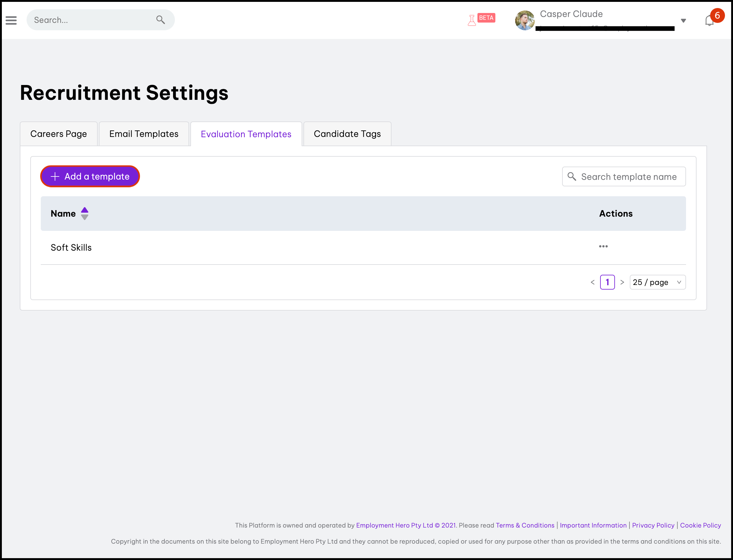Open the Soft Skills three-dot actions menu

(x=603, y=246)
